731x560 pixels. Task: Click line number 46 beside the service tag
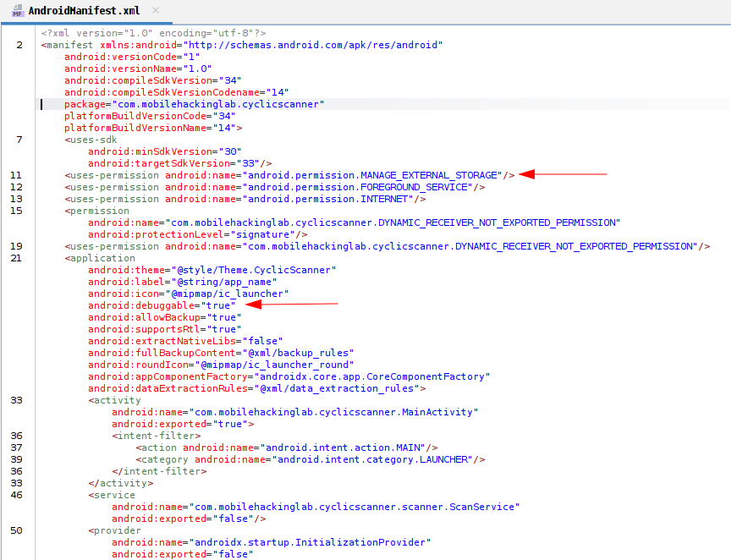pos(17,494)
